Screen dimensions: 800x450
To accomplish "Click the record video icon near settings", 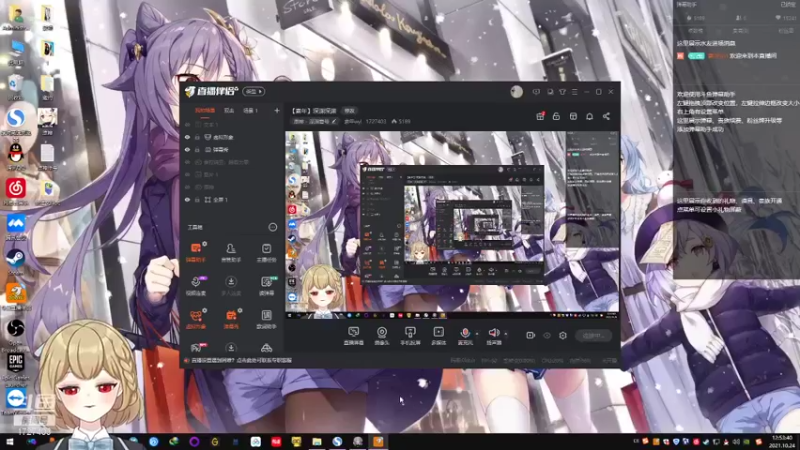I will 531,335.
